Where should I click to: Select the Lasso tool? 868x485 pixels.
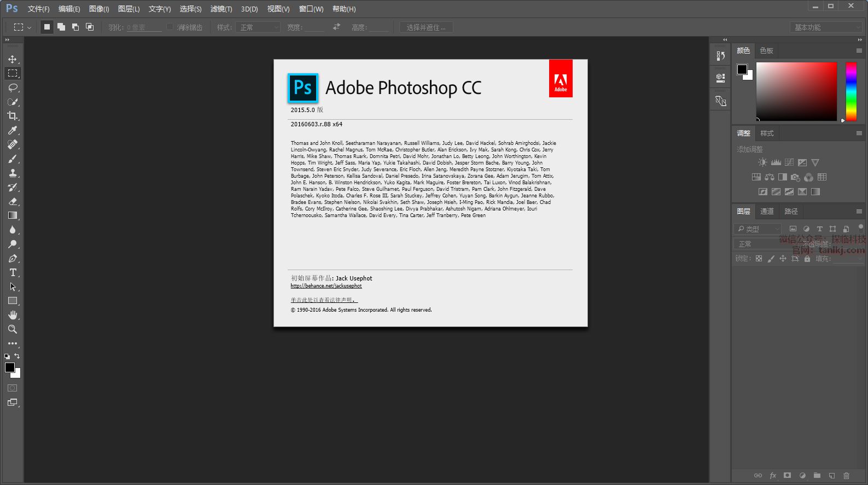tap(13, 87)
